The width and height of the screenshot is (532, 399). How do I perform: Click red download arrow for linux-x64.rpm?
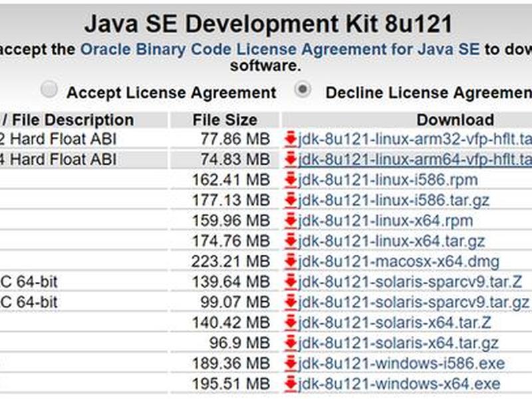pyautogui.click(x=291, y=221)
